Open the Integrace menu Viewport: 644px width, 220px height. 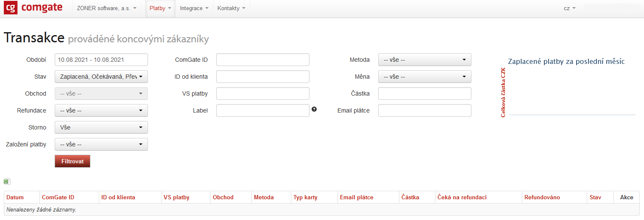point(194,8)
